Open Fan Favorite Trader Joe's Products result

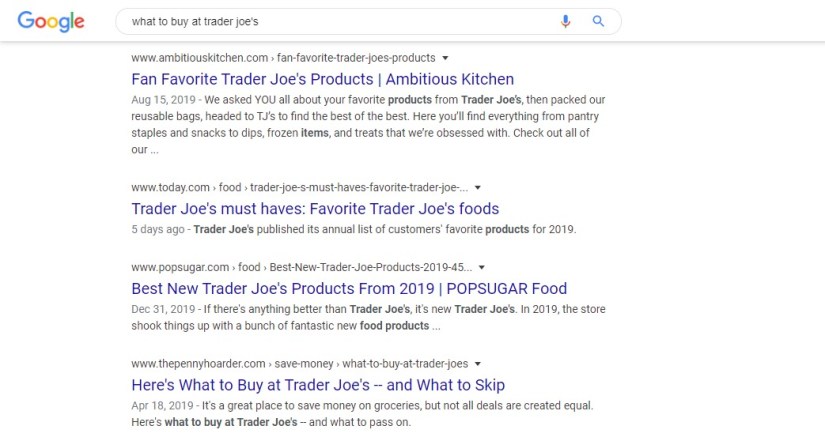tap(322, 79)
